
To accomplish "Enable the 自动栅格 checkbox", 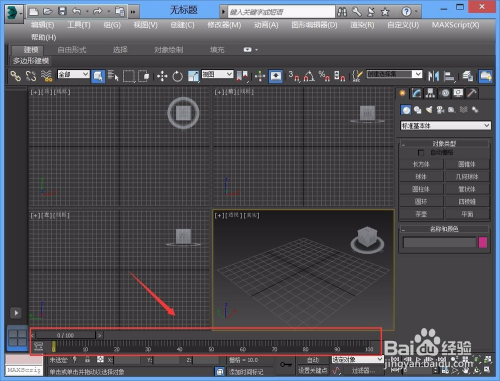I will point(421,153).
